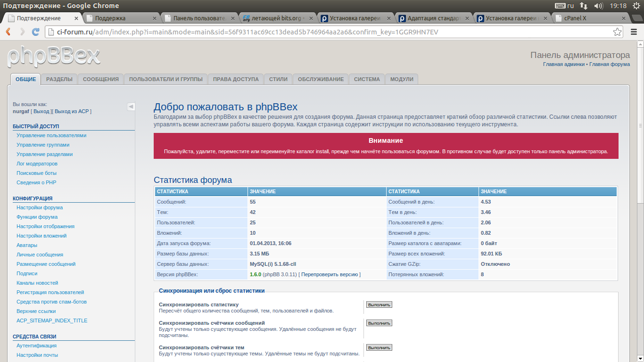Click the Перепроверить версию link
Image resolution: width=644 pixels, height=362 pixels.
[x=330, y=274]
